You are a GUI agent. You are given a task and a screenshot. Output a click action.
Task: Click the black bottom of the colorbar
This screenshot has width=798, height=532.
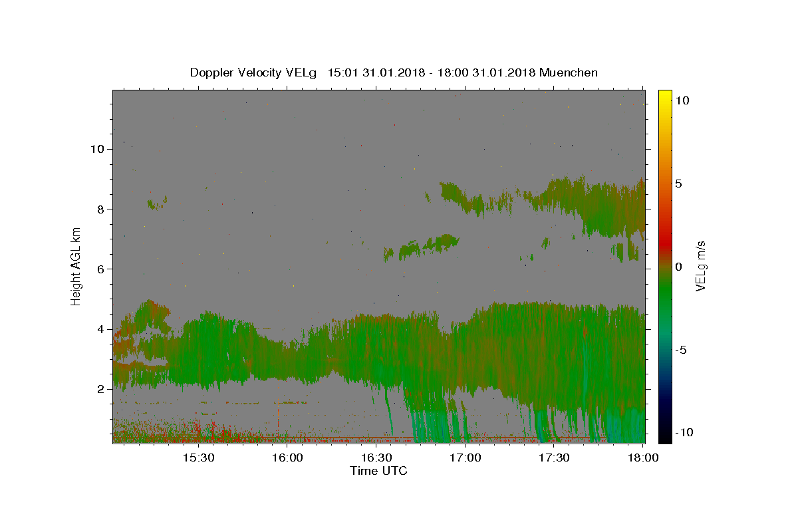[x=665, y=438]
